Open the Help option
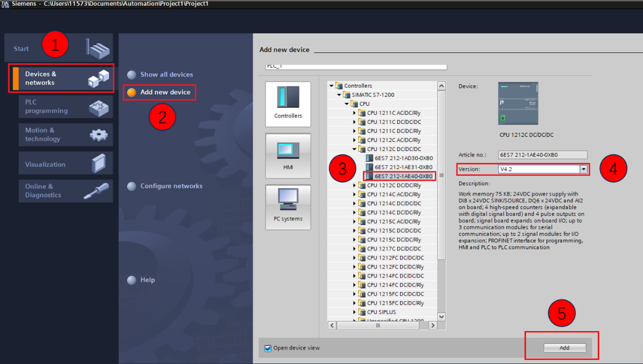643x364 pixels. point(141,280)
